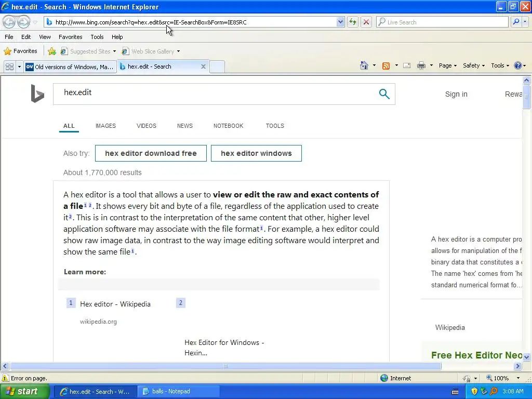The width and height of the screenshot is (532, 399).
Task: Click the vertical scrollbar up arrow
Action: point(526,81)
